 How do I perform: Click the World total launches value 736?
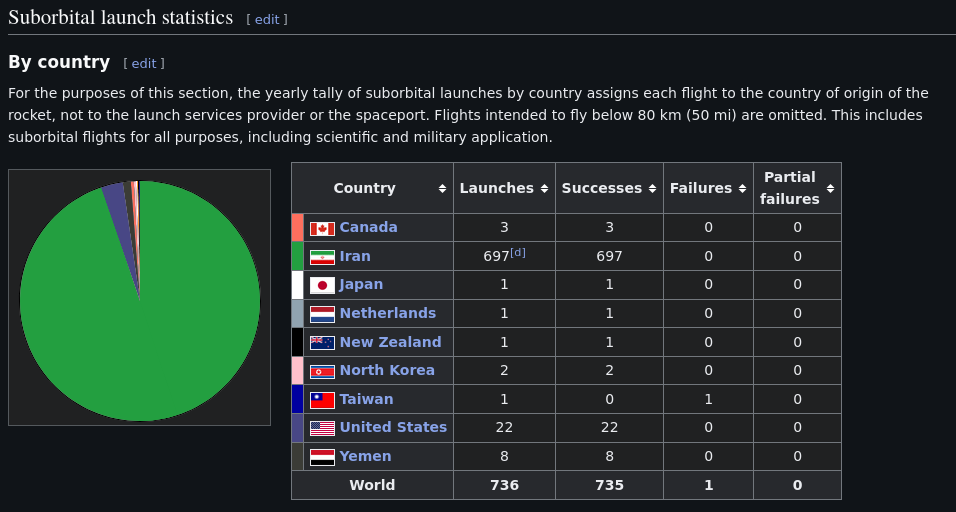[x=504, y=485]
